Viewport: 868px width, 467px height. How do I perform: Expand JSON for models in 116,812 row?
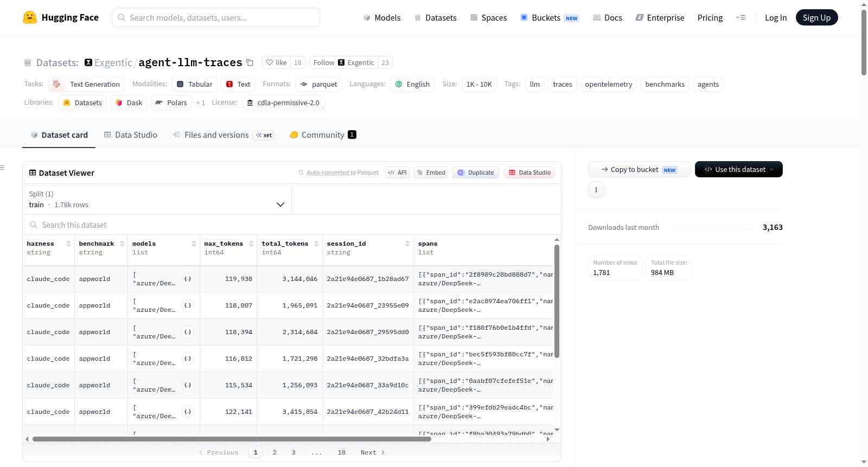point(188,359)
